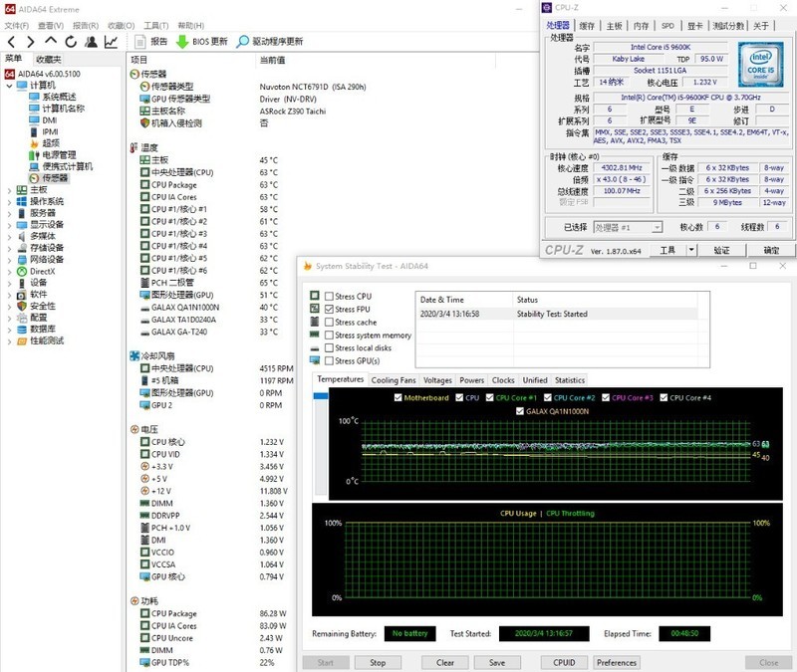The width and height of the screenshot is (797, 672).
Task: Expand the 主板 tree node
Action: click(10, 189)
